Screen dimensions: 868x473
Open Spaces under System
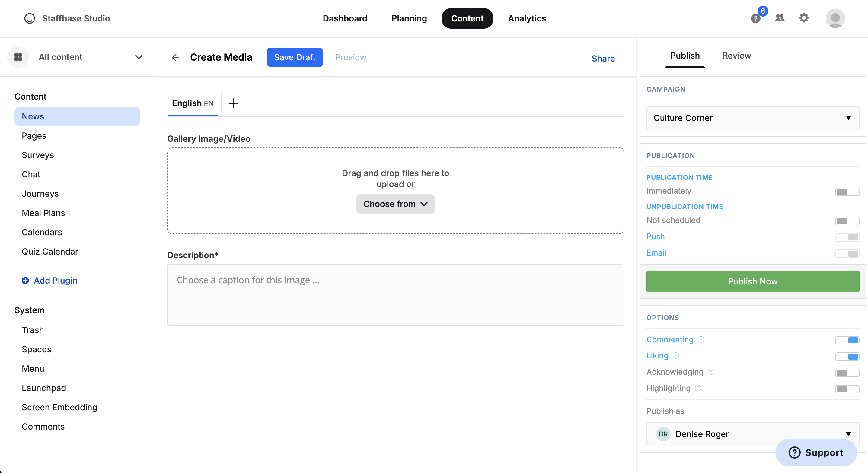point(37,349)
